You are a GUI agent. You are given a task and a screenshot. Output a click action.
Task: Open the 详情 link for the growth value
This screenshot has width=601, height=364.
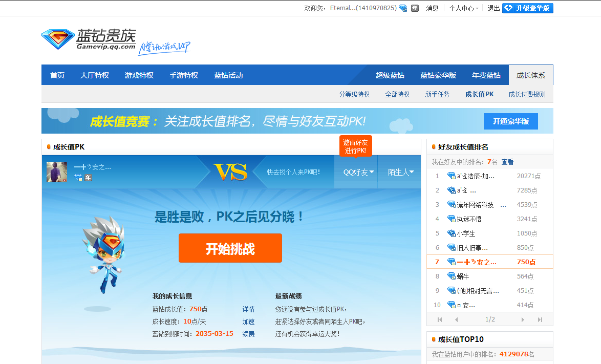(248, 309)
